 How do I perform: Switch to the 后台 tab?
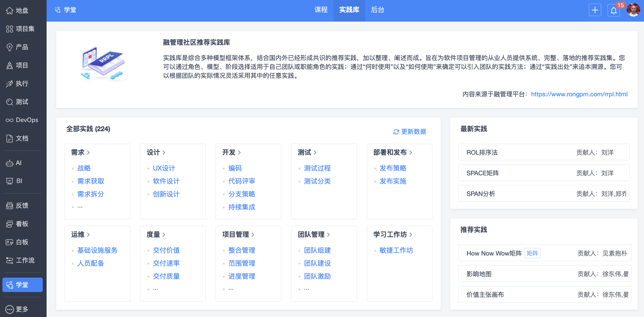(377, 10)
